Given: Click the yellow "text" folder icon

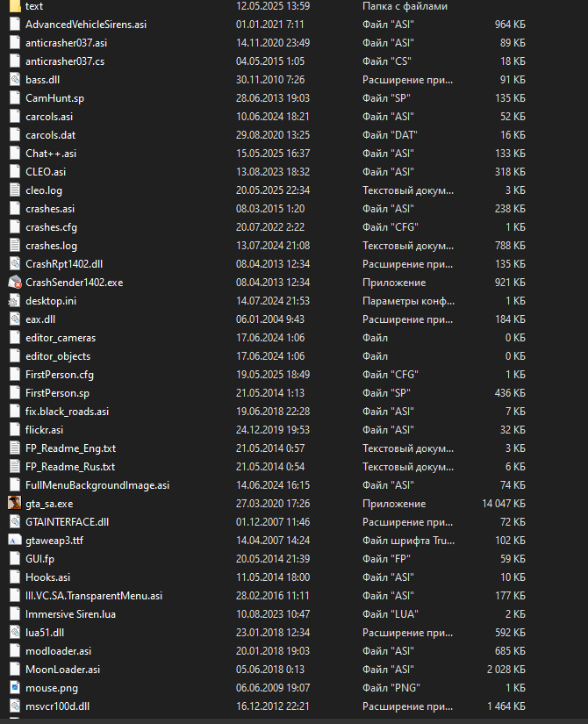Looking at the screenshot, I should pyautogui.click(x=14, y=6).
